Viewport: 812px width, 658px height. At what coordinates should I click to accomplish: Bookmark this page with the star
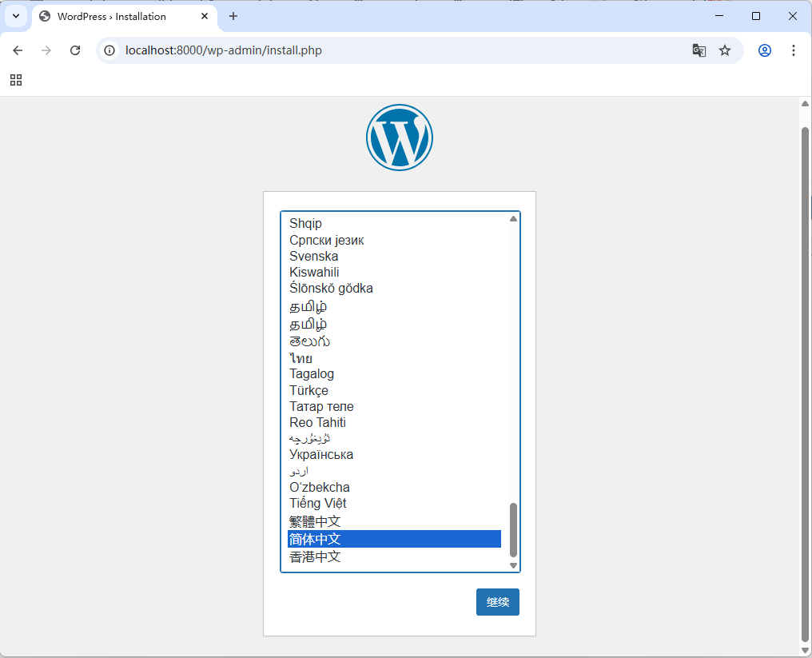pyautogui.click(x=724, y=50)
